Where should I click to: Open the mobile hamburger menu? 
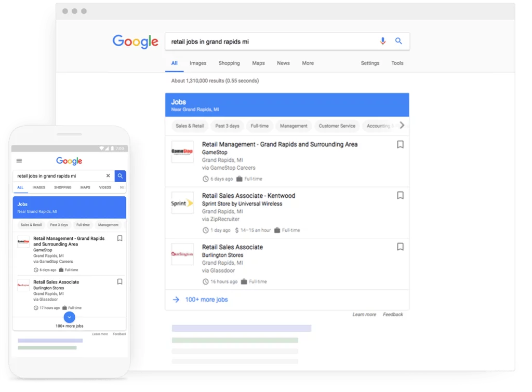(x=19, y=161)
